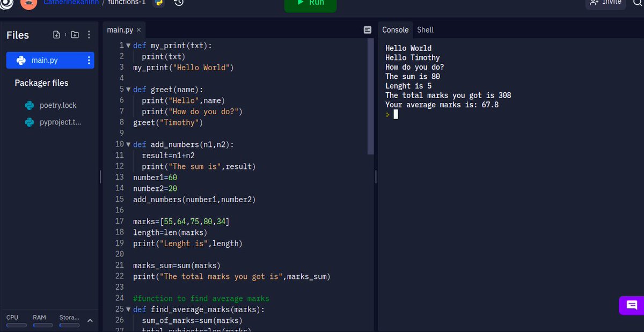Collapse my_print function fold arrow
Image resolution: width=644 pixels, height=332 pixels.
[128, 46]
